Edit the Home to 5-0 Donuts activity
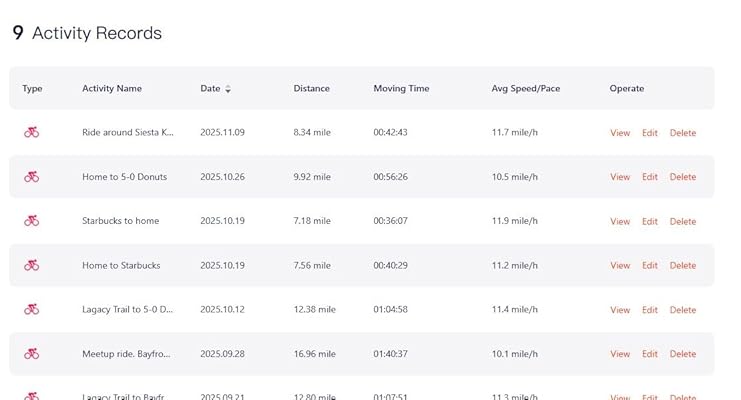This screenshot has width=741, height=400. 650,177
